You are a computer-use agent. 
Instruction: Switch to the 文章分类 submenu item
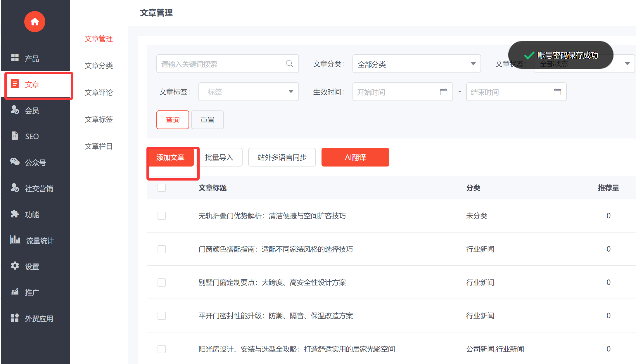click(98, 65)
